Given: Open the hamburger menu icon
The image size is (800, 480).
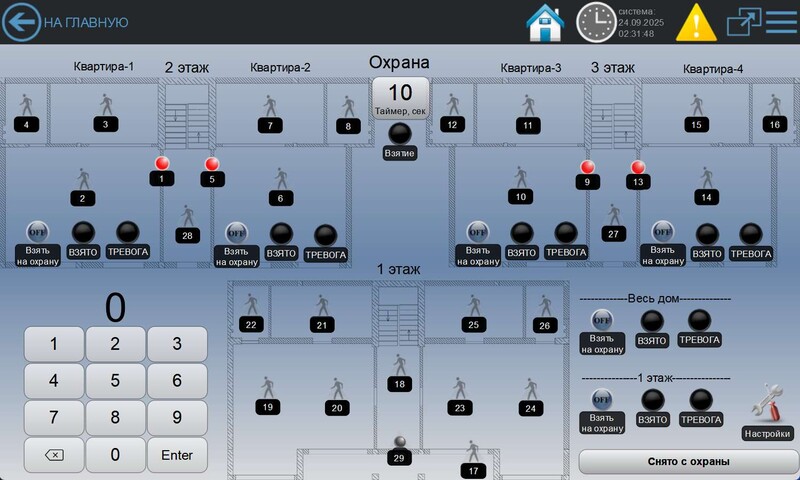Looking at the screenshot, I should pos(781,22).
